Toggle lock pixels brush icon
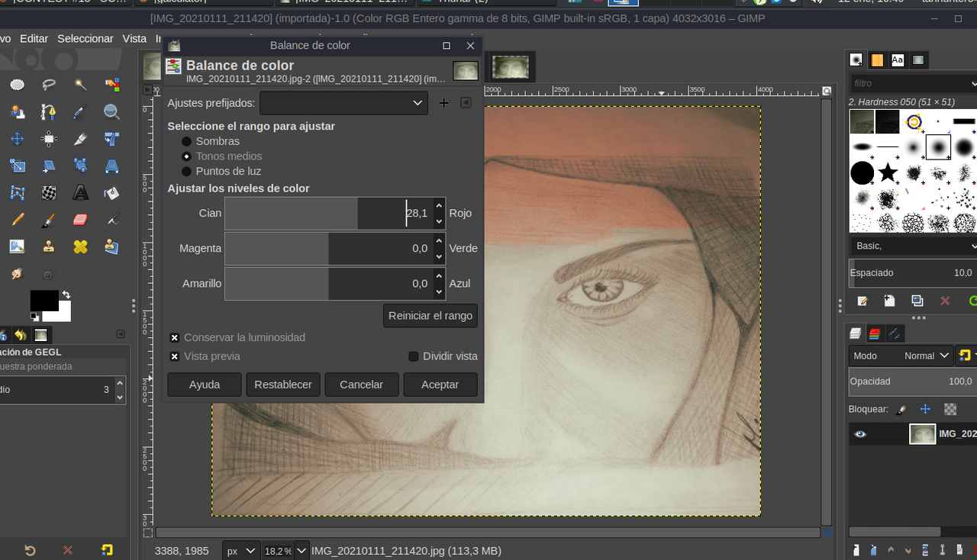The height and width of the screenshot is (560, 977). coord(901,410)
